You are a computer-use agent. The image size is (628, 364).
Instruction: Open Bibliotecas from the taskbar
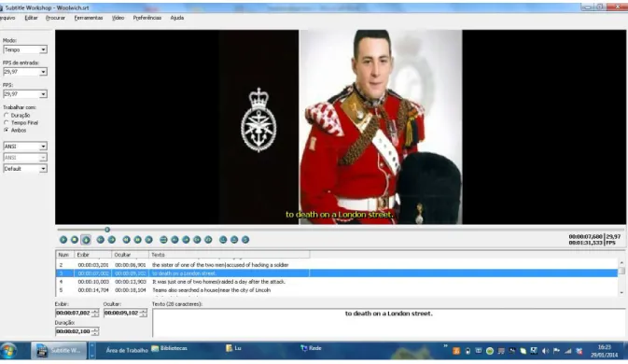169,348
